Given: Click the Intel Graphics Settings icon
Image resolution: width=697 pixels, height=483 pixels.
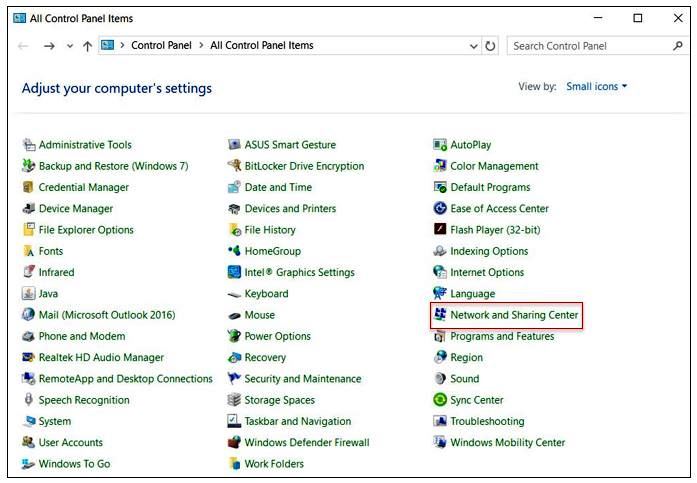Looking at the screenshot, I should pos(234,272).
